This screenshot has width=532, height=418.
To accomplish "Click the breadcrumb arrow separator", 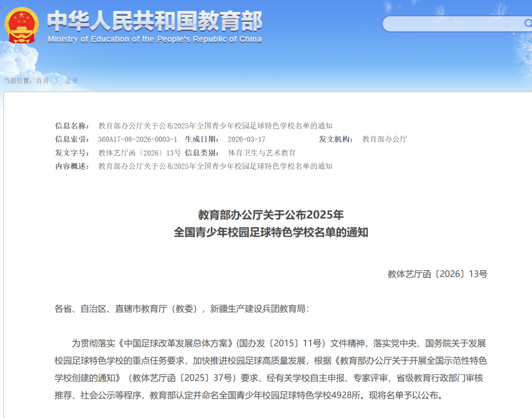I will [57, 81].
